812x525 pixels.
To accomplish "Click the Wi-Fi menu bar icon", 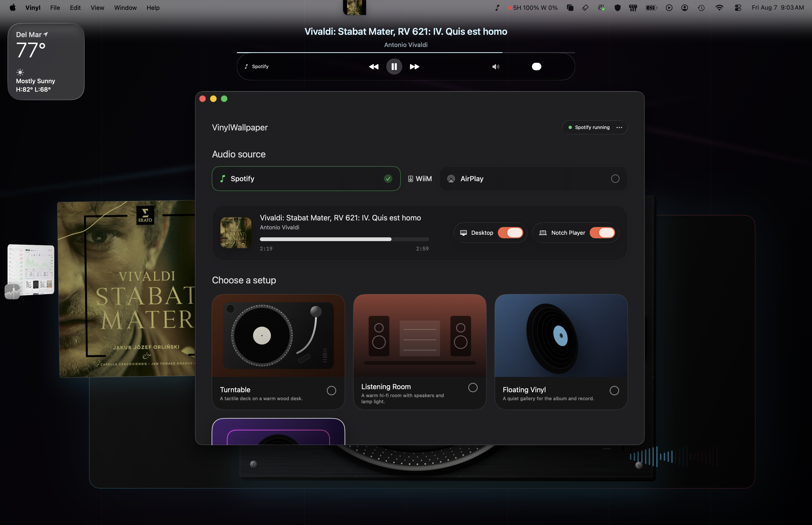I will pyautogui.click(x=719, y=8).
